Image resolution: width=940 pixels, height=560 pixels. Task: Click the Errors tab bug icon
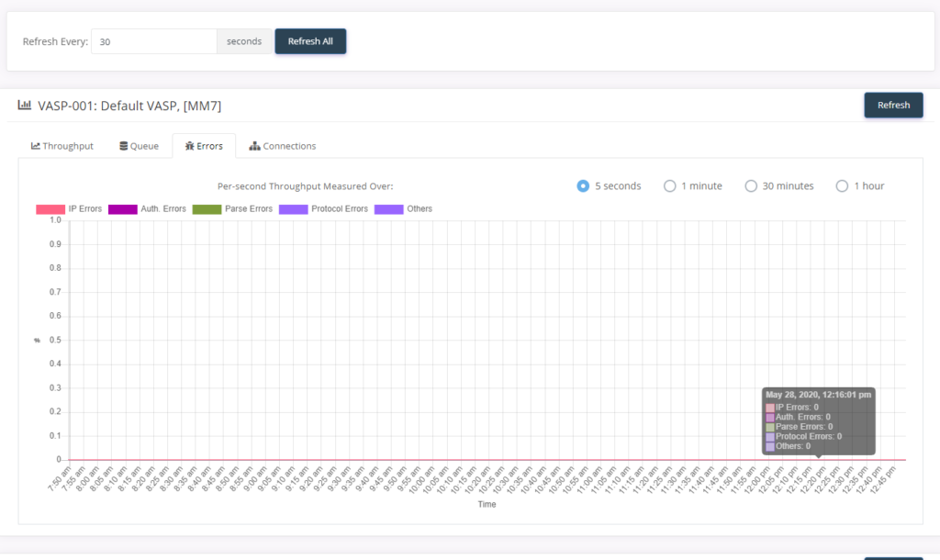tap(189, 146)
